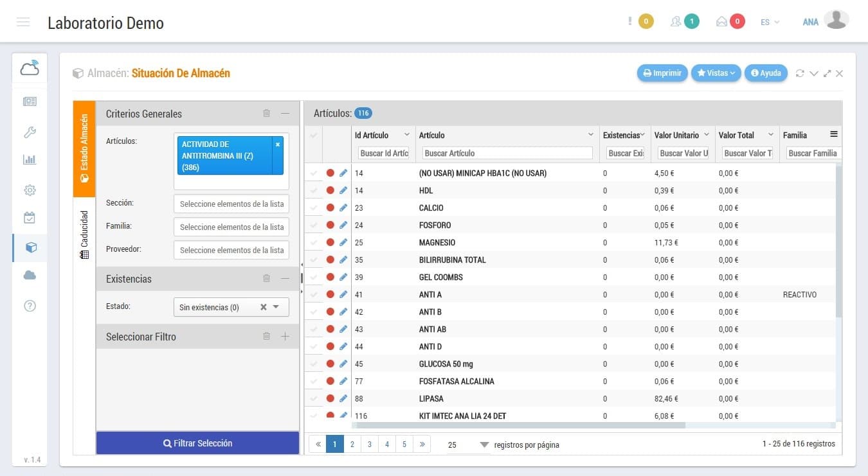The width and height of the screenshot is (868, 476).
Task: Toggle the select-all checkmark in table header
Action: [x=314, y=135]
